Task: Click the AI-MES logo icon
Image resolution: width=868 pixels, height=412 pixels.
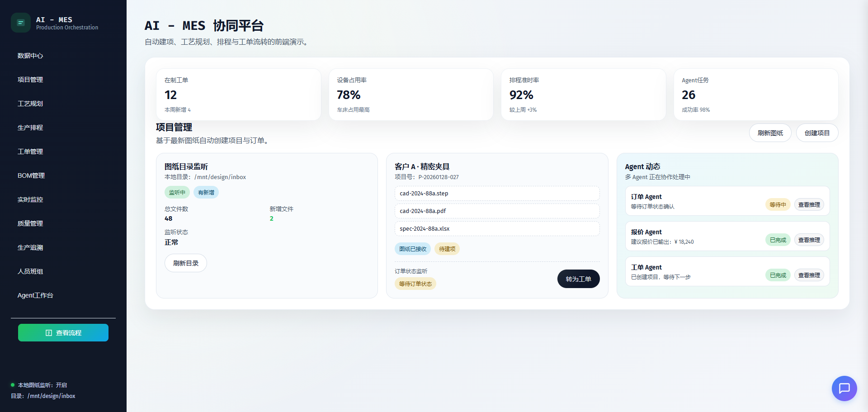Action: pos(21,23)
